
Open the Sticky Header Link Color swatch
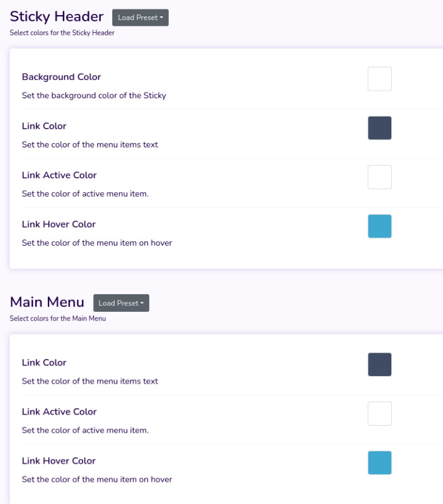click(379, 128)
